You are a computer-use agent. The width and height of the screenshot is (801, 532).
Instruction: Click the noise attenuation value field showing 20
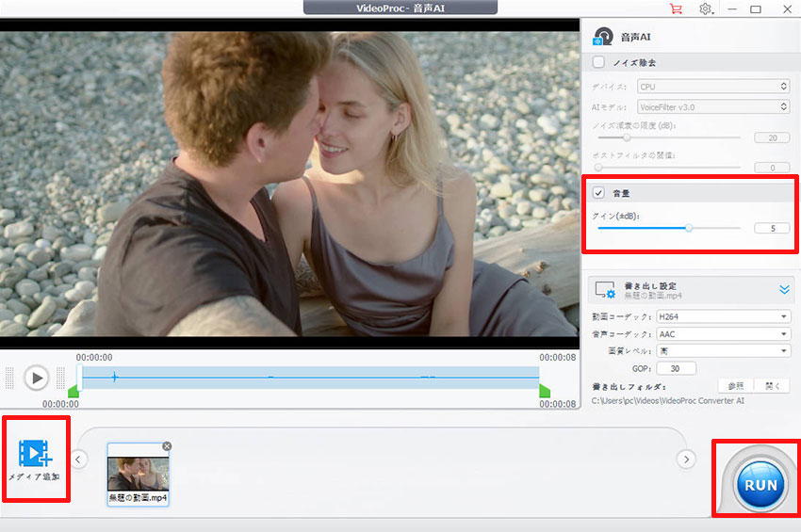coord(772,137)
